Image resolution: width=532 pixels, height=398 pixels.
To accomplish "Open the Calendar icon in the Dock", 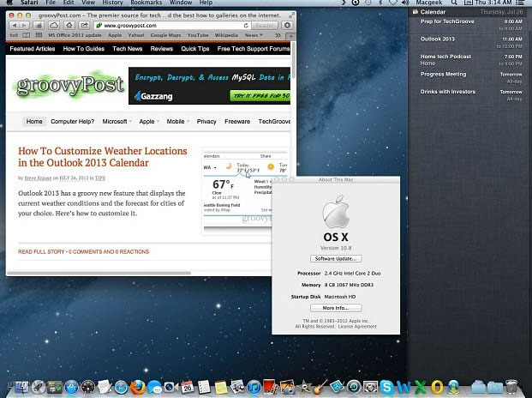I will (188, 387).
